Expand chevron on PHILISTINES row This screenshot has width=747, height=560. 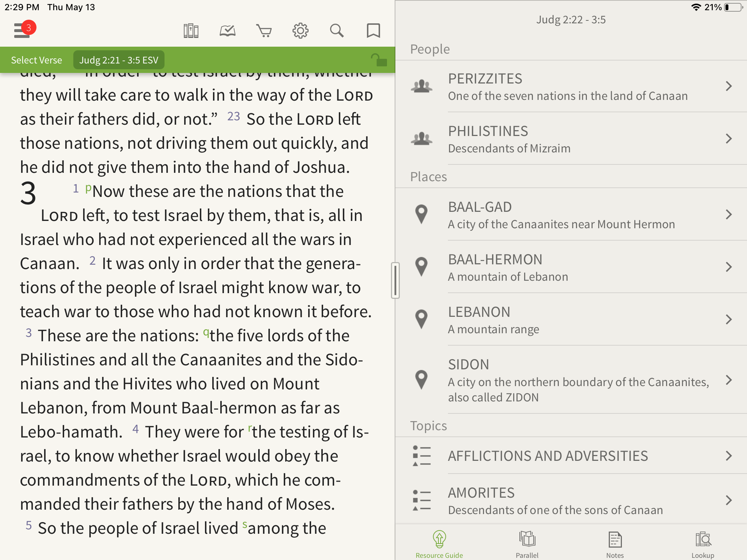coord(729,139)
